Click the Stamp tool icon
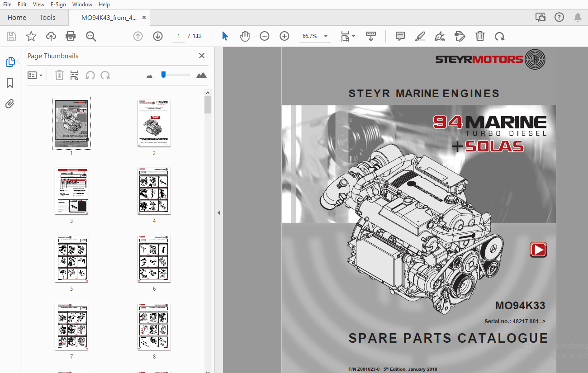 pos(460,36)
